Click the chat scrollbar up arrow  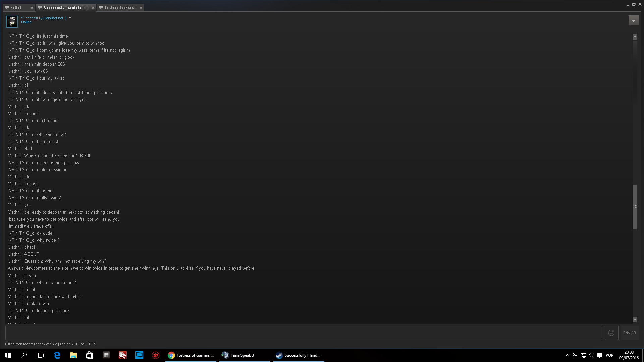tap(635, 36)
